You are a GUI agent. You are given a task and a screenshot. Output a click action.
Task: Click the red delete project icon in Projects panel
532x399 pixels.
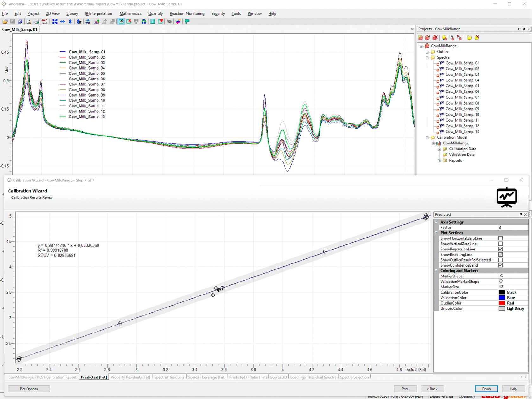(x=435, y=38)
